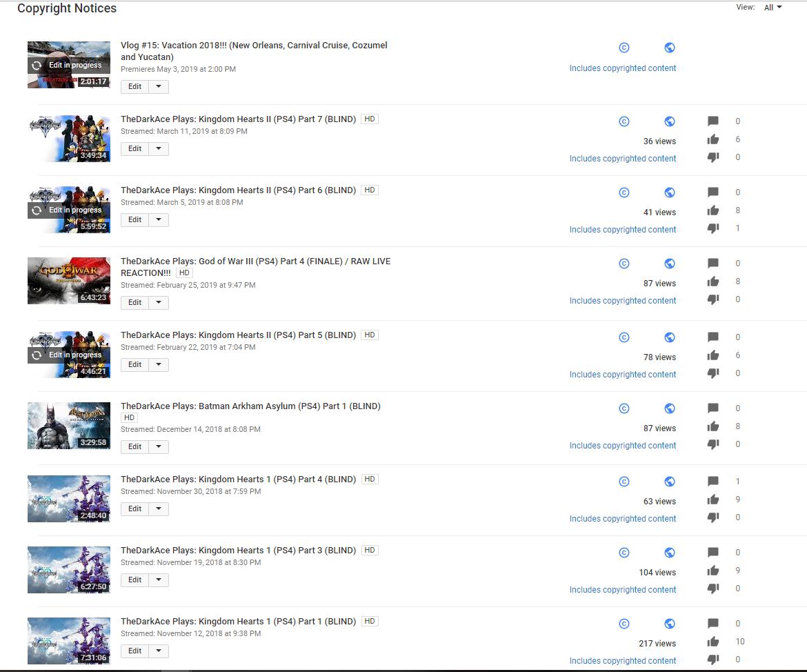Click globe privacy icon for Kingdom Hearts II Part 7
The image size is (807, 672).
tap(670, 121)
